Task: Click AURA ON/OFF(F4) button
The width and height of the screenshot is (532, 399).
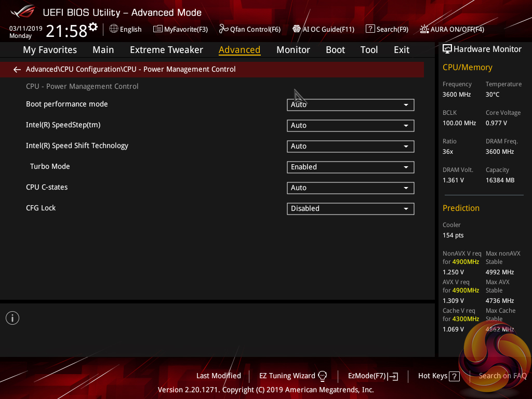Action: point(452,29)
